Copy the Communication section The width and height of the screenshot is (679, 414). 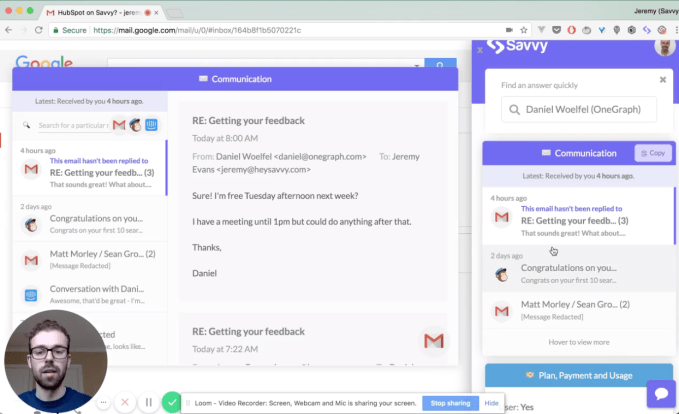click(653, 153)
